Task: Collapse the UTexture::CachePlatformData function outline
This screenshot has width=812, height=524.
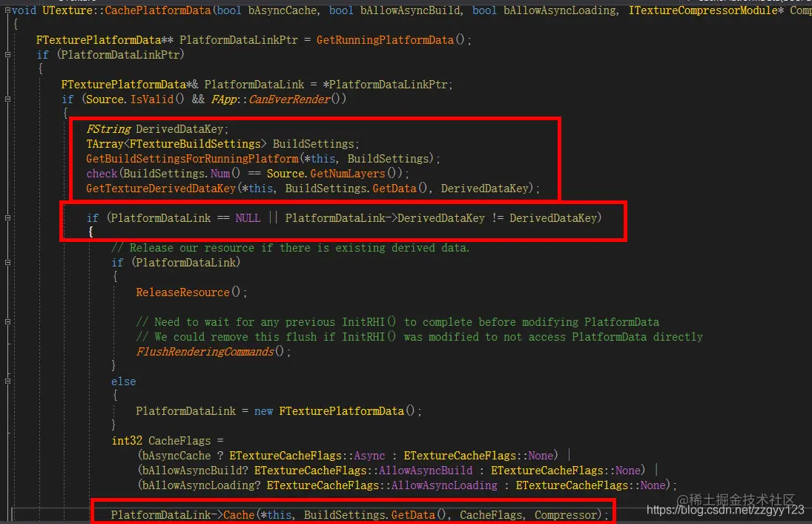Action: [x=7, y=10]
